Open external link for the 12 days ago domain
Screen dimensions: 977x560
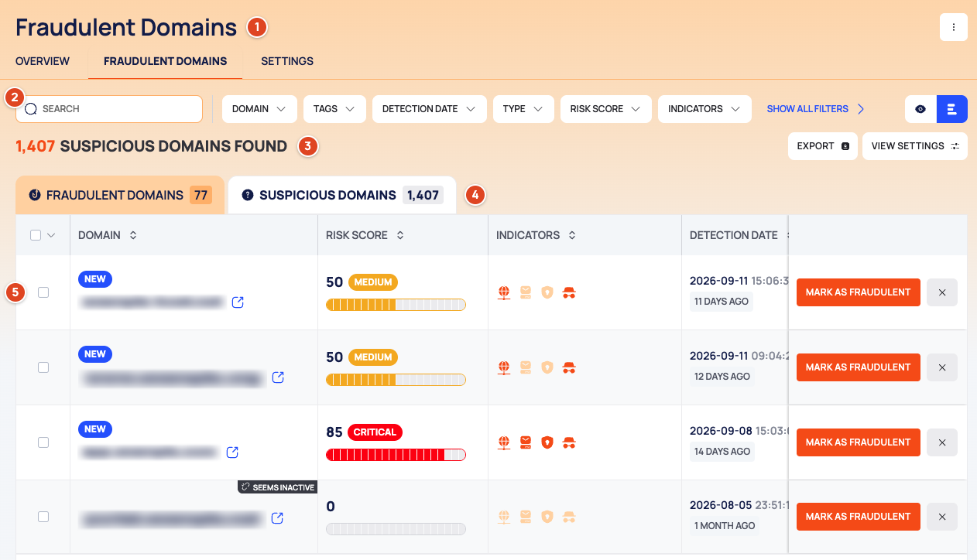pos(278,377)
